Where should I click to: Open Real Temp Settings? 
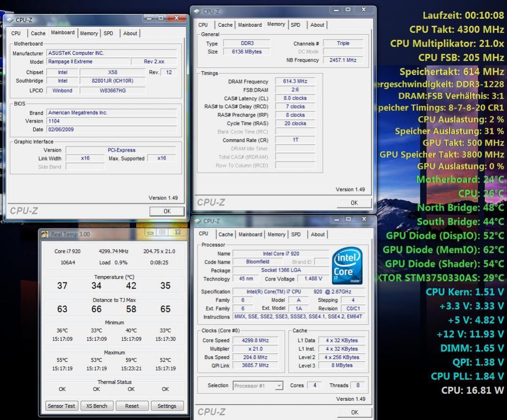tap(167, 406)
